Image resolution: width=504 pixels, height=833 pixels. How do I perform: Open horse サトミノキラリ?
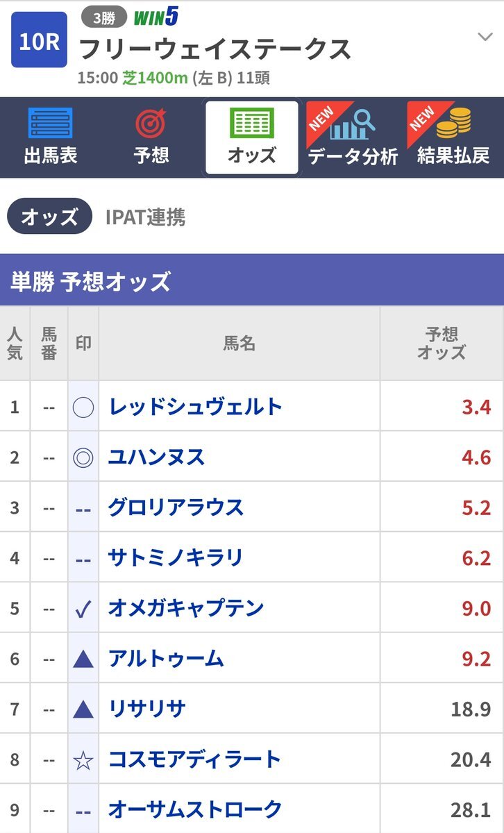click(176, 557)
